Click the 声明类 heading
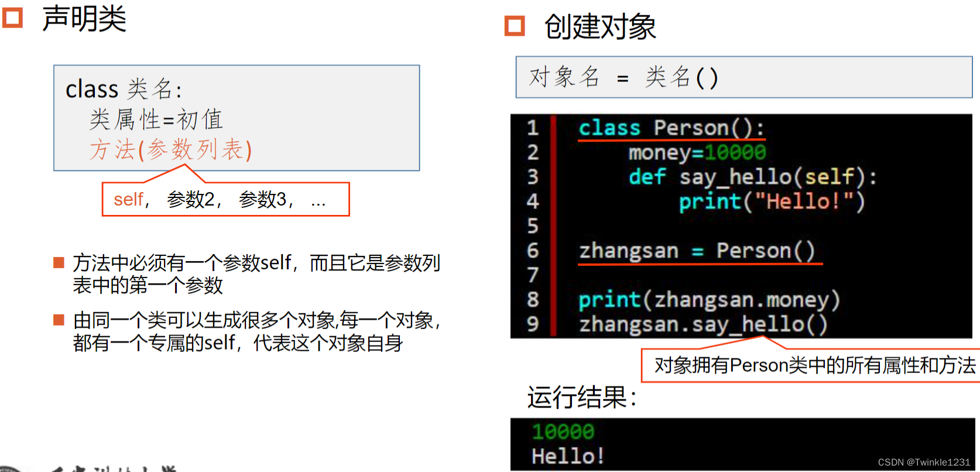 (x=84, y=18)
